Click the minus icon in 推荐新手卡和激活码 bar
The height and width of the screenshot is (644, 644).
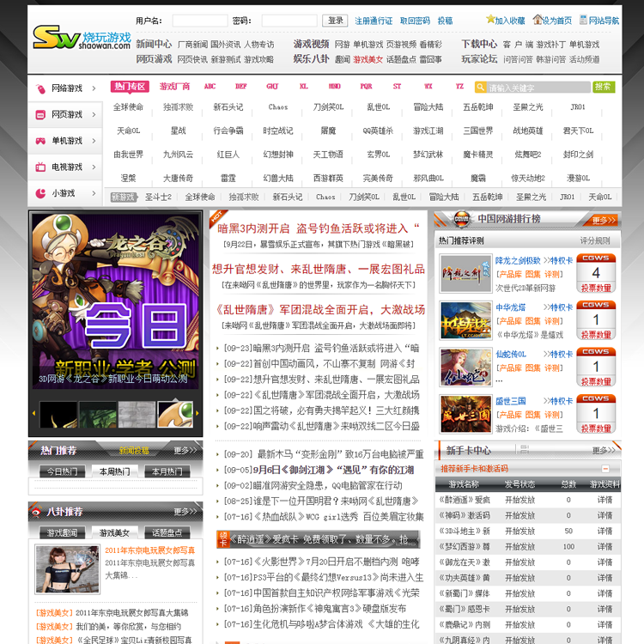(x=605, y=469)
